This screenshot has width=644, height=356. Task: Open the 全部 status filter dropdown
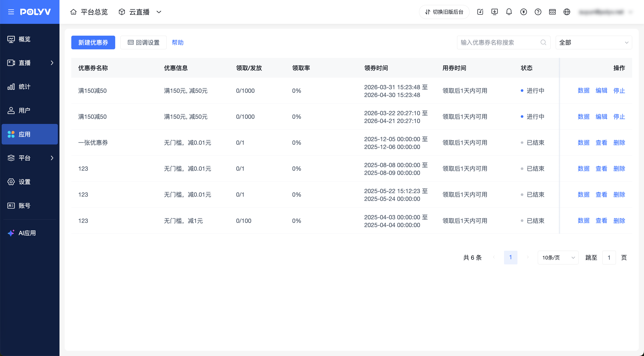594,42
